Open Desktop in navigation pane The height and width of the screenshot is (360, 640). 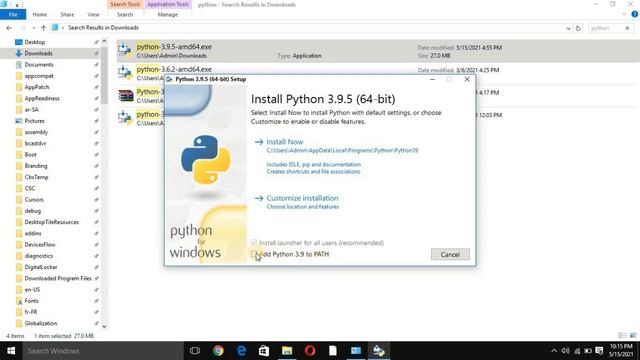point(35,42)
